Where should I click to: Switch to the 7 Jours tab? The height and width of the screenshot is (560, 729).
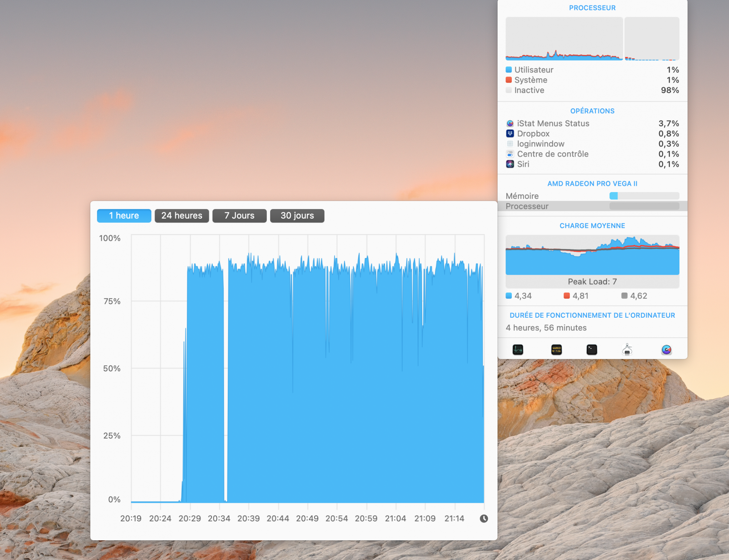tap(239, 216)
